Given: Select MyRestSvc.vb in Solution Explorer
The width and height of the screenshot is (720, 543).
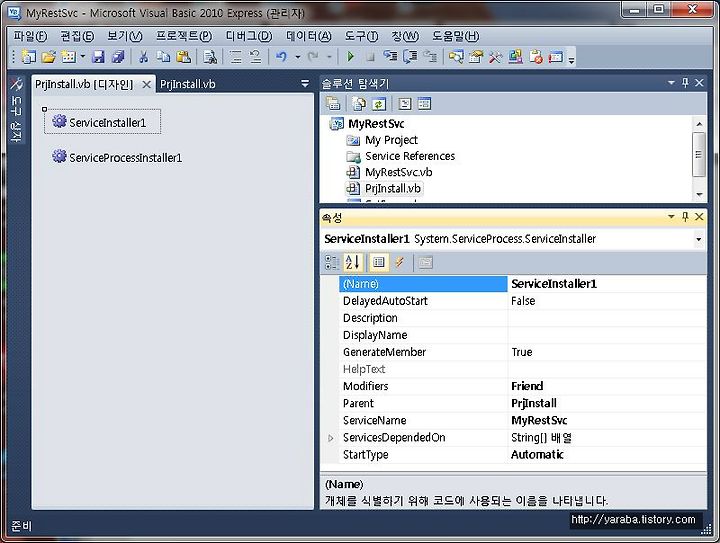Looking at the screenshot, I should pos(398,172).
